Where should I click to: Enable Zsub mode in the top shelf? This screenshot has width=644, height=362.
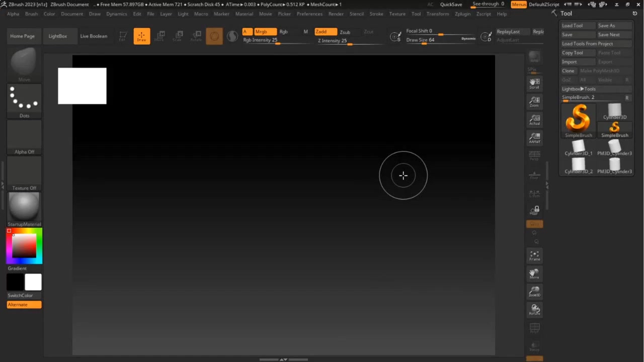coord(344,31)
